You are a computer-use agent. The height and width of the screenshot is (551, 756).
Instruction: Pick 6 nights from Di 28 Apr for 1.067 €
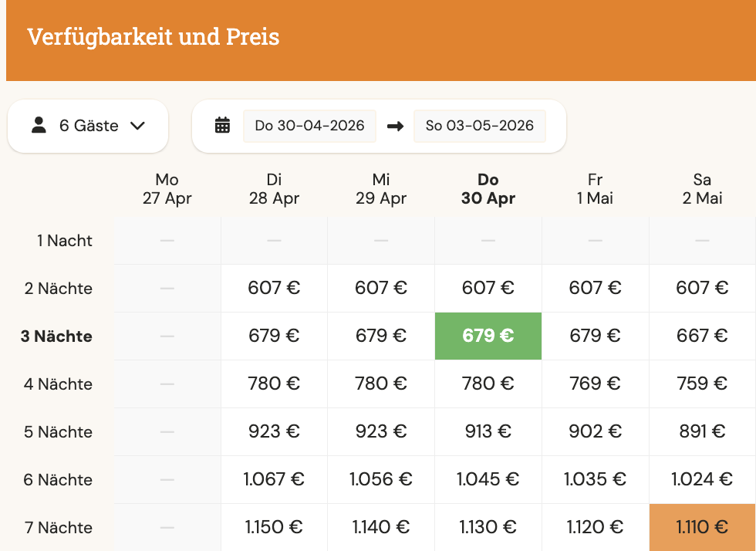[x=274, y=479]
